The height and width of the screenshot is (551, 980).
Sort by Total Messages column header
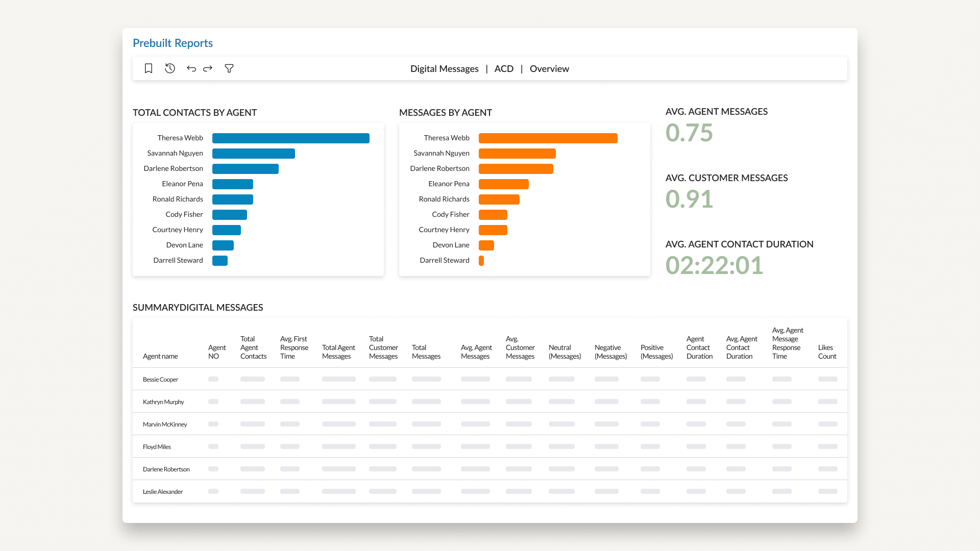[x=426, y=352]
